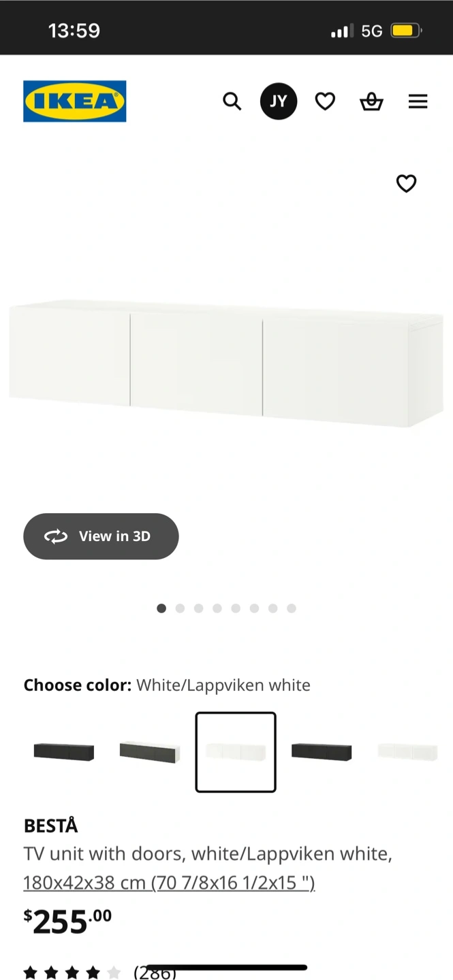Viewport: 453px width, 980px height.
Task: Select the first image carousel dot
Action: (x=161, y=608)
